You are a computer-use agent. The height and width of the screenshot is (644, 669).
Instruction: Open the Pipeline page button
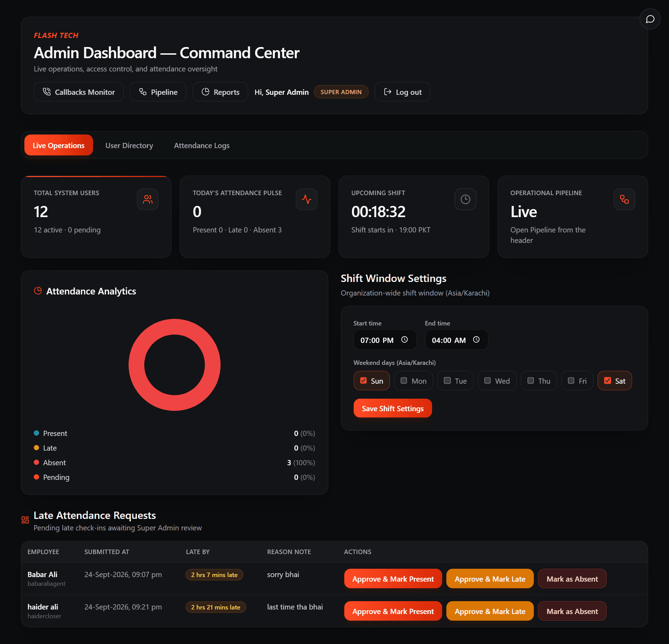158,92
